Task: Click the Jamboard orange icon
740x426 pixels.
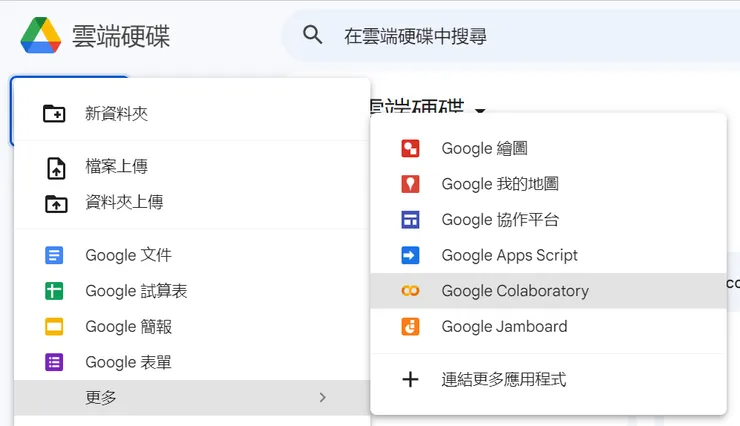Action: point(410,326)
